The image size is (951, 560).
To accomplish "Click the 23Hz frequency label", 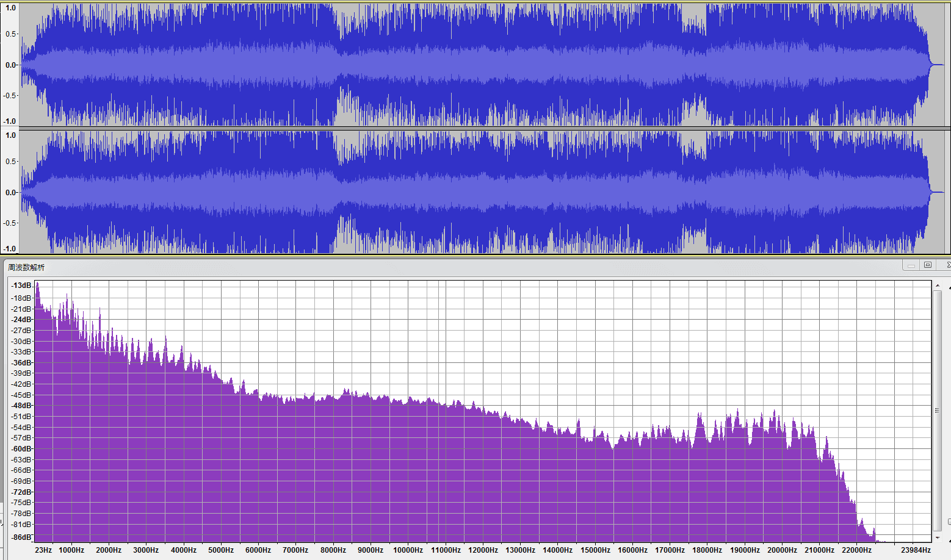I will (43, 550).
